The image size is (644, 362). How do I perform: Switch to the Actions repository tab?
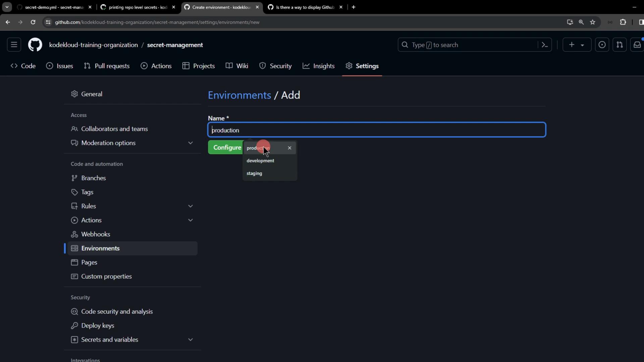(x=156, y=66)
